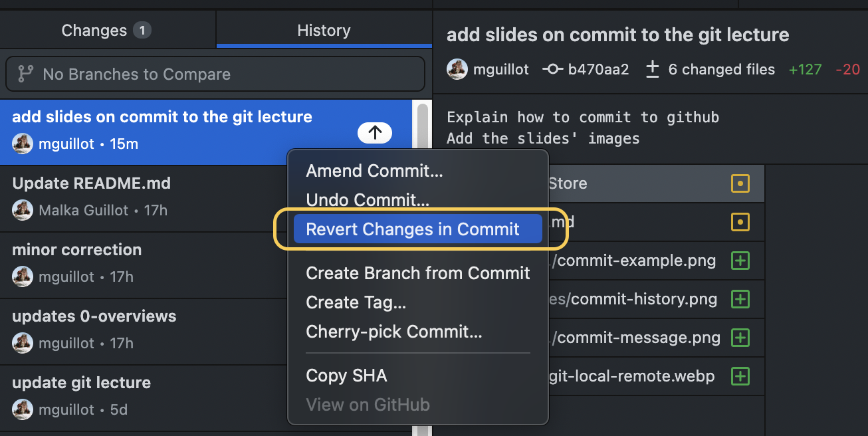Click the branch icon in compare field
Screen dimensions: 868x436
(x=25, y=74)
